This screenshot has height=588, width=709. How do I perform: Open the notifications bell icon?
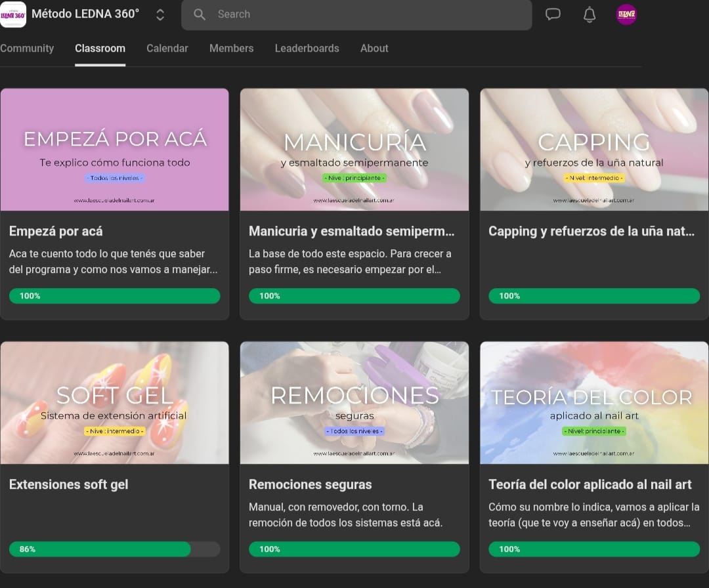click(590, 14)
